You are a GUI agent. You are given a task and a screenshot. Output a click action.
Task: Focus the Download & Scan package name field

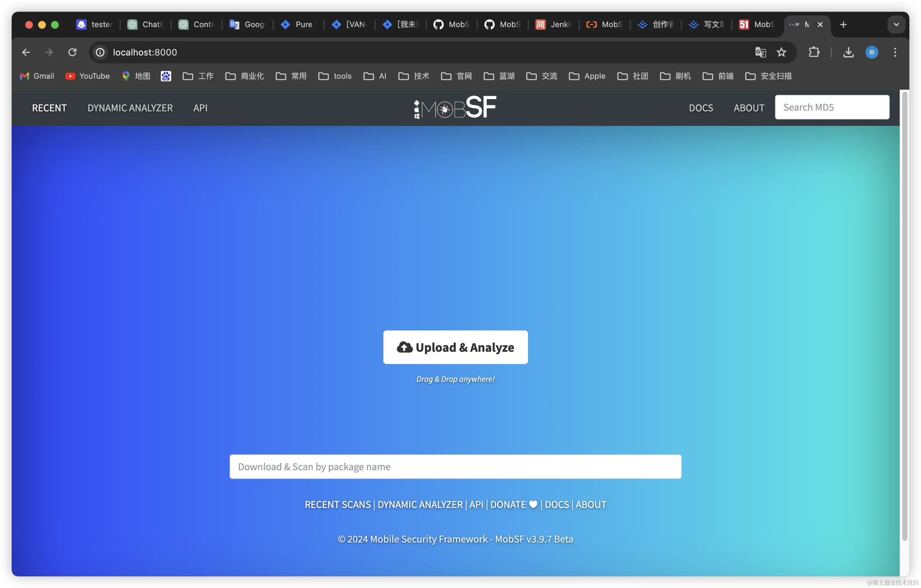(x=455, y=466)
